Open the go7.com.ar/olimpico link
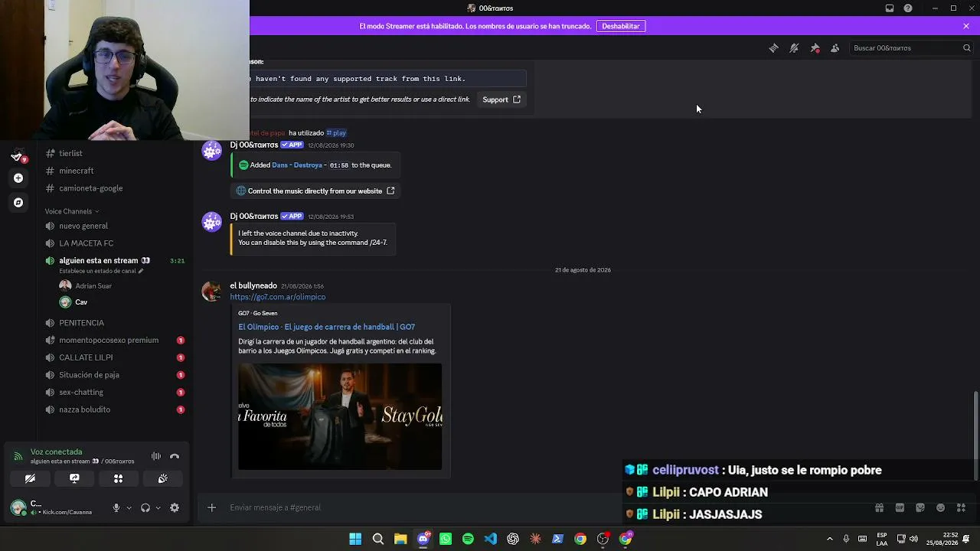This screenshot has width=980, height=551. click(x=278, y=297)
